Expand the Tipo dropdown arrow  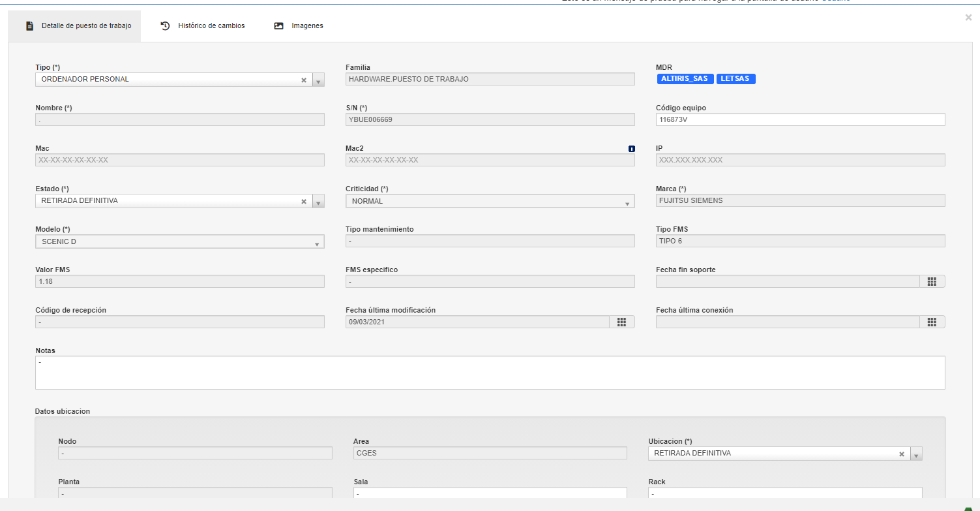click(318, 80)
